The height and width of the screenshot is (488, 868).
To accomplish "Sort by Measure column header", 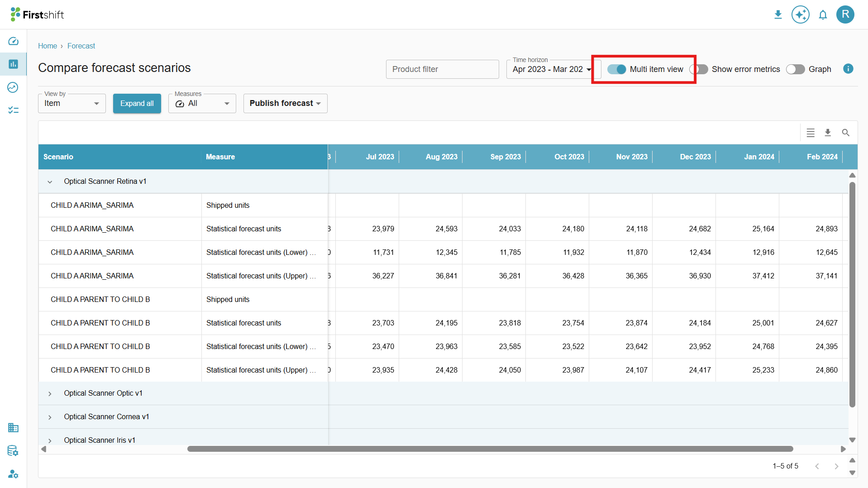I will 220,157.
